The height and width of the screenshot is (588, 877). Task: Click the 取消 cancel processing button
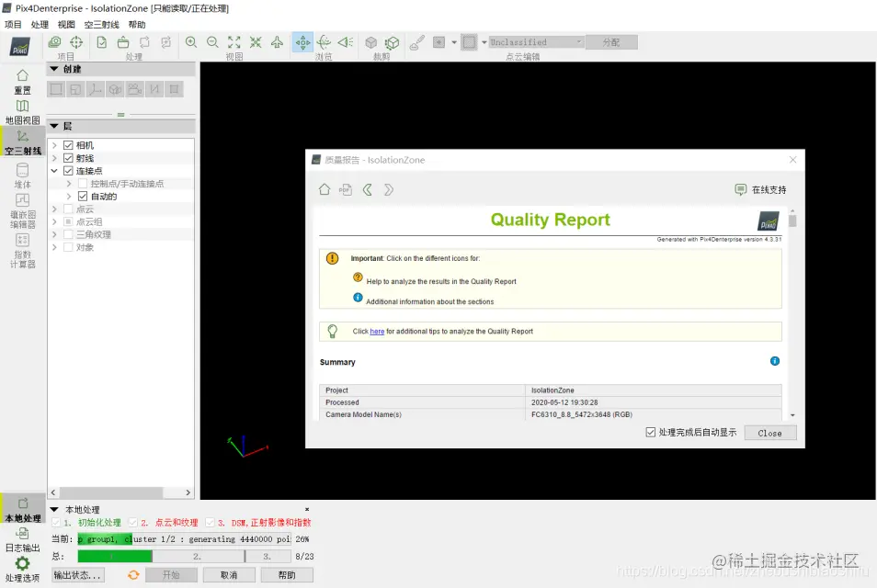pyautogui.click(x=229, y=574)
